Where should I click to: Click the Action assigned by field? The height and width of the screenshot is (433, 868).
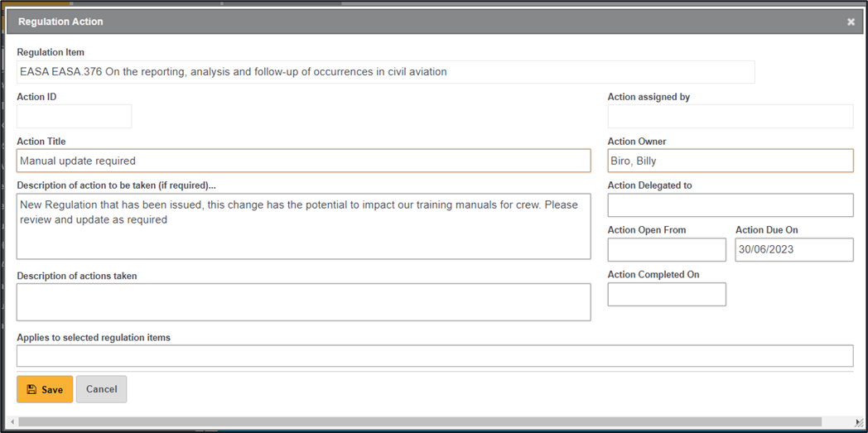point(730,117)
